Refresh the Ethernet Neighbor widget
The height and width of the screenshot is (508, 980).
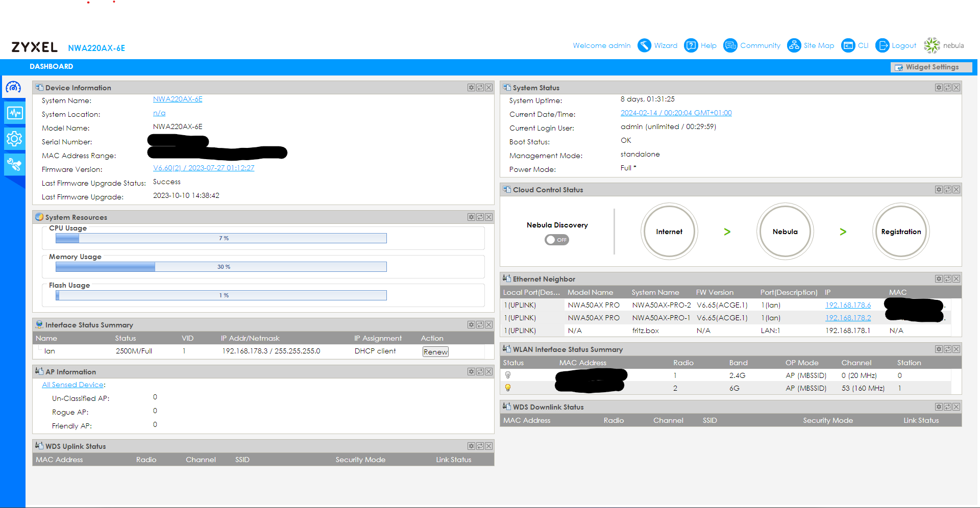947,279
